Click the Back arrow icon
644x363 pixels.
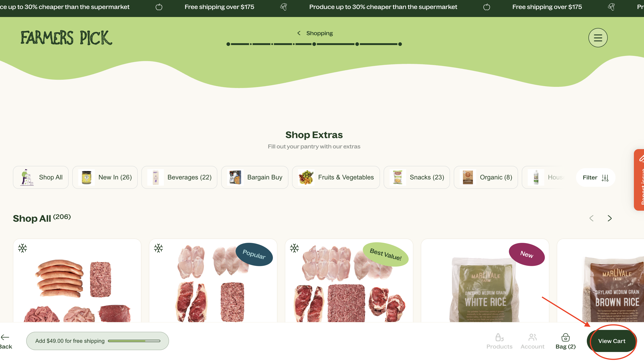[x=5, y=337]
